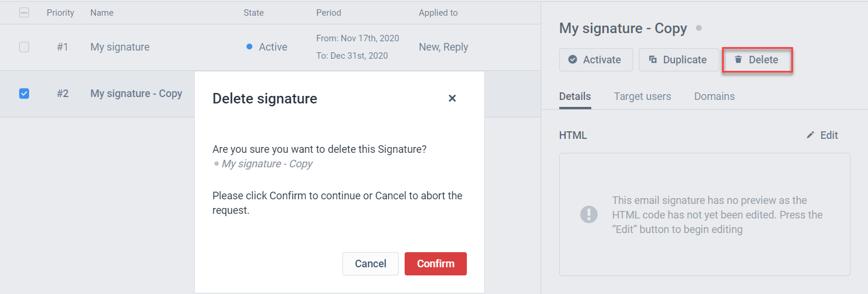Click the exclamation warning icon in preview
The width and height of the screenshot is (868, 294).
pos(589,214)
